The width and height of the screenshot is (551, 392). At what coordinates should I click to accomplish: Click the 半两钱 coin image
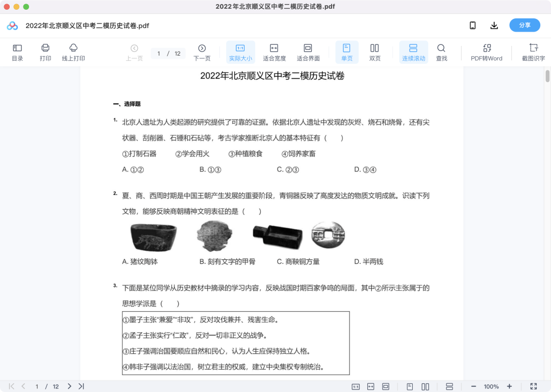click(x=328, y=234)
